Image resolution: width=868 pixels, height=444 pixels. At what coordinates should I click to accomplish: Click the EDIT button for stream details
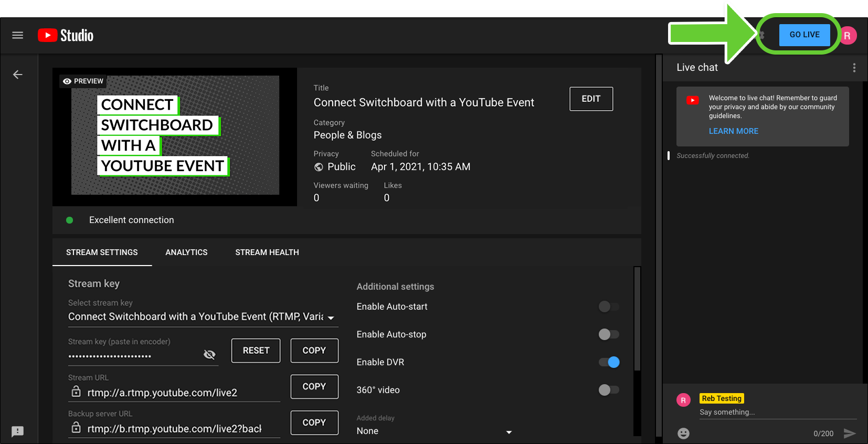coord(591,99)
